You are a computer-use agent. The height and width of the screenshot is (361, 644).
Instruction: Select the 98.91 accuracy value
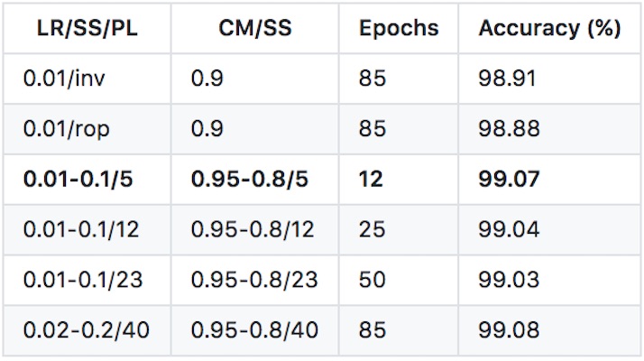point(507,79)
